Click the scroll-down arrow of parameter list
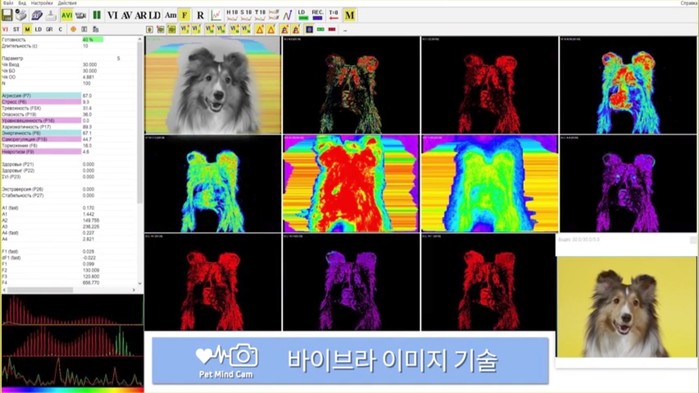The image size is (699, 393). tap(140, 283)
